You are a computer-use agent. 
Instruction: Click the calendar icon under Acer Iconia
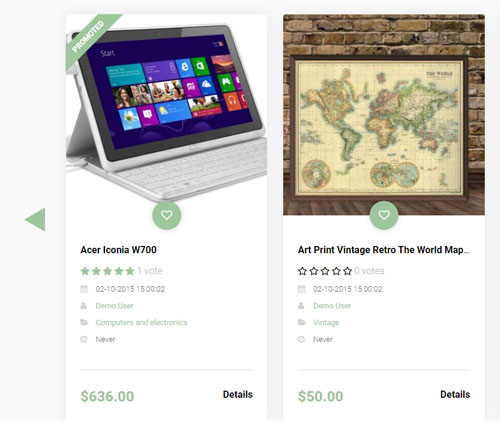(x=84, y=289)
